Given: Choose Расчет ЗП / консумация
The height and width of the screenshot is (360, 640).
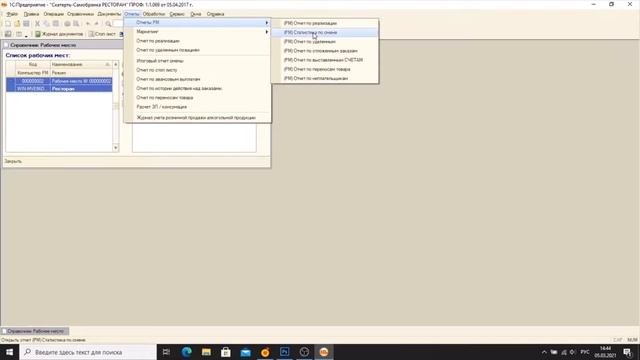Looking at the screenshot, I should (198, 107).
